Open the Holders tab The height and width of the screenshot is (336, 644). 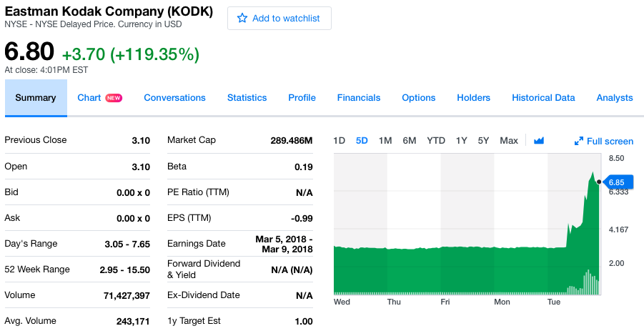(474, 98)
